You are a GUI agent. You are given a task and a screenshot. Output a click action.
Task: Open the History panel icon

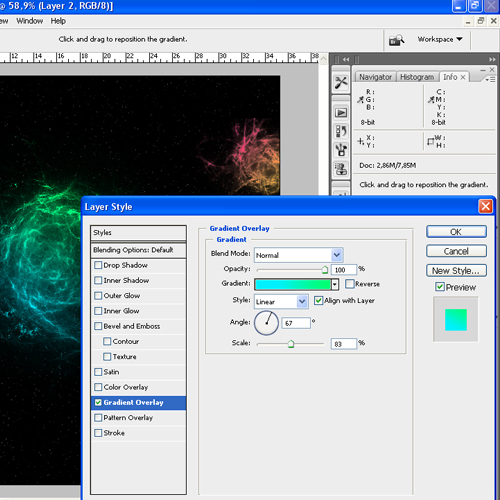(341, 131)
